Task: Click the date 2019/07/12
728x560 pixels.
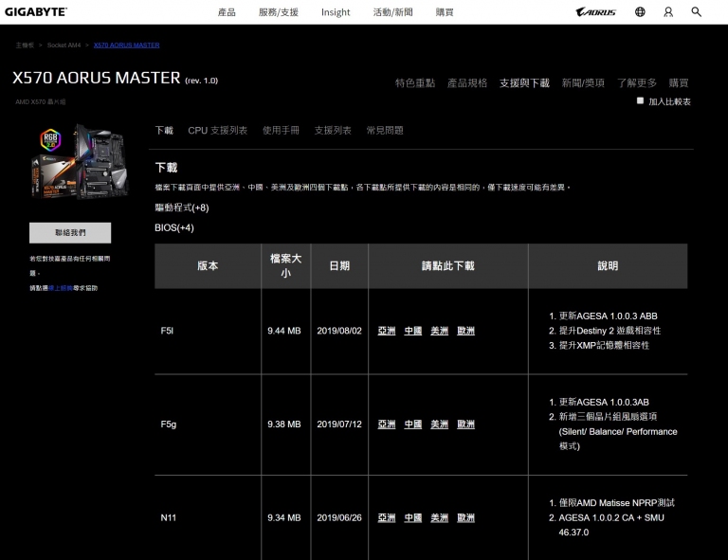Action: click(339, 425)
